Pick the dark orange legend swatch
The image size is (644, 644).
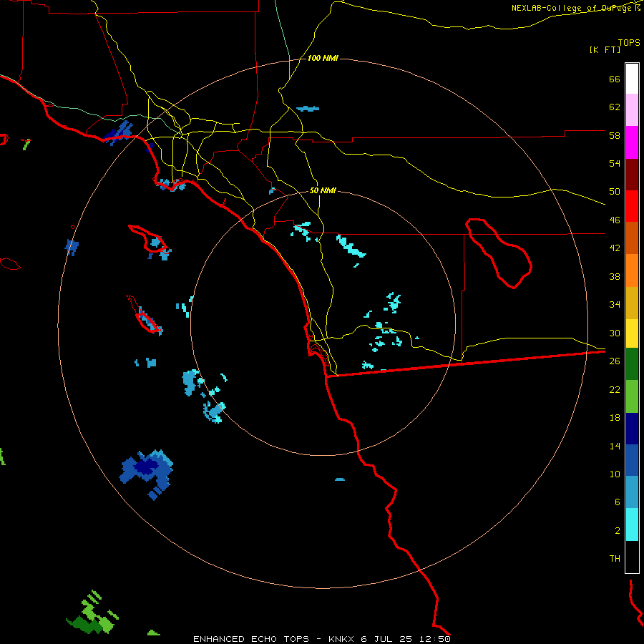tap(632, 238)
